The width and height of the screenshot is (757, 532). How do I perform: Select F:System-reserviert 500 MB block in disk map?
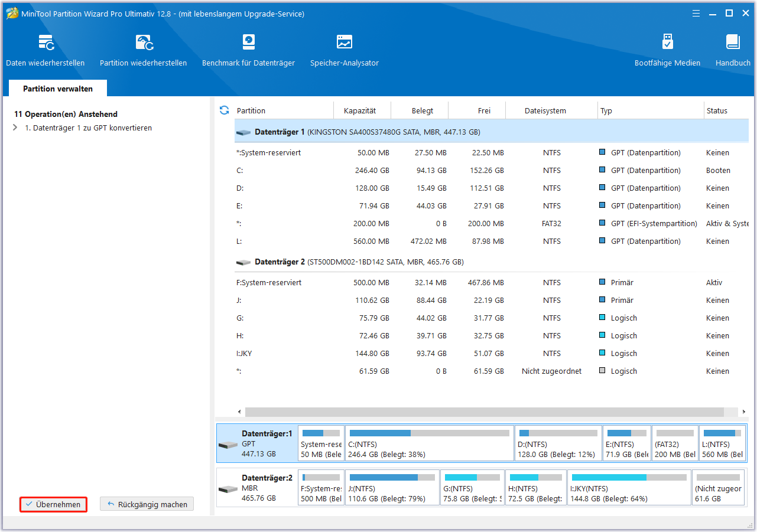click(x=321, y=488)
